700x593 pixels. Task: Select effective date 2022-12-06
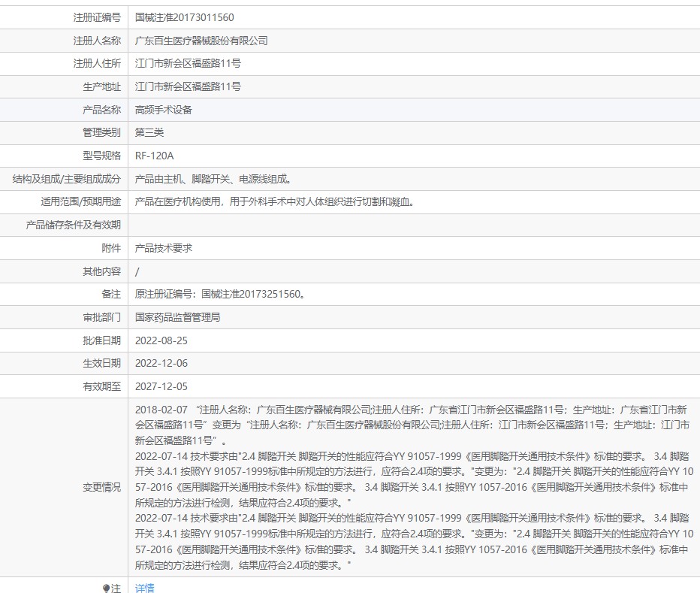pos(161,364)
